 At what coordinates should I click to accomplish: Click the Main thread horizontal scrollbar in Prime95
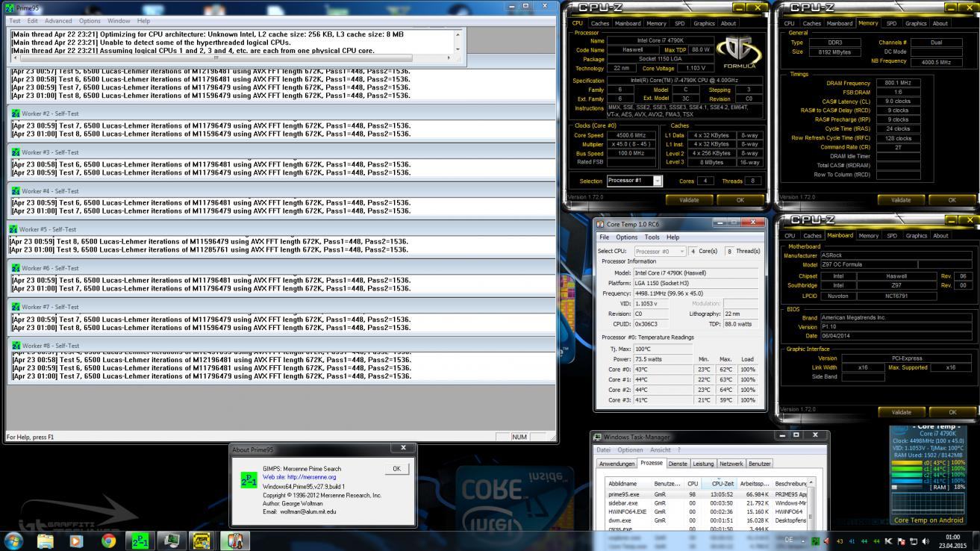point(231,57)
